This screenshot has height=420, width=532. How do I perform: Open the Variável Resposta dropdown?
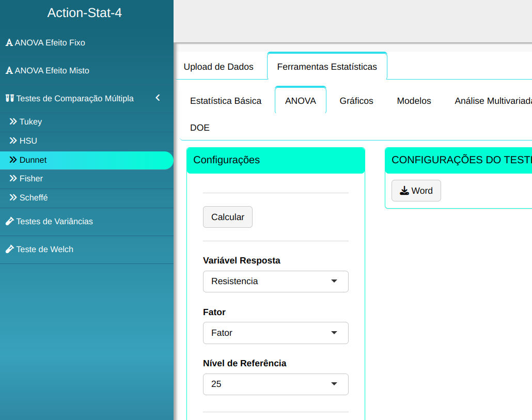tap(275, 281)
